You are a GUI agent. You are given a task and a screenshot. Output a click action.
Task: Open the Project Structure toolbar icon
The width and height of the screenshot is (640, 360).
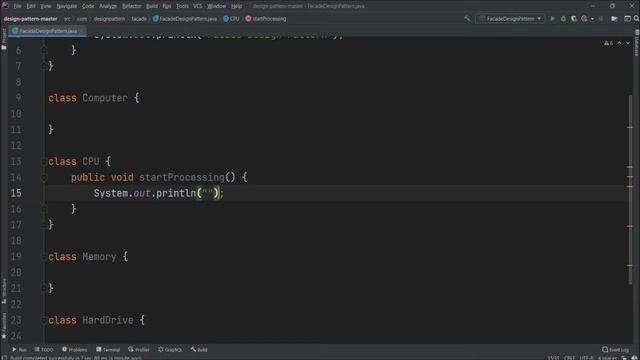[614, 19]
